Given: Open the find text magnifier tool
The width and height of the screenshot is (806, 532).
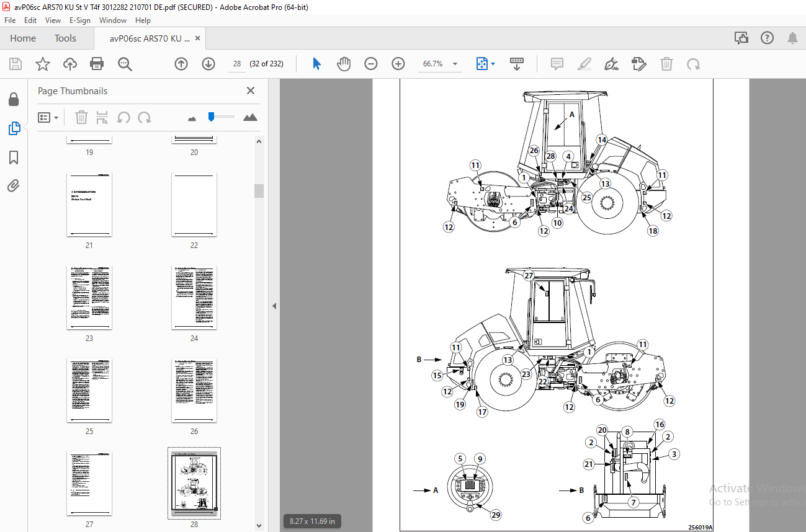Looking at the screenshot, I should pos(125,64).
